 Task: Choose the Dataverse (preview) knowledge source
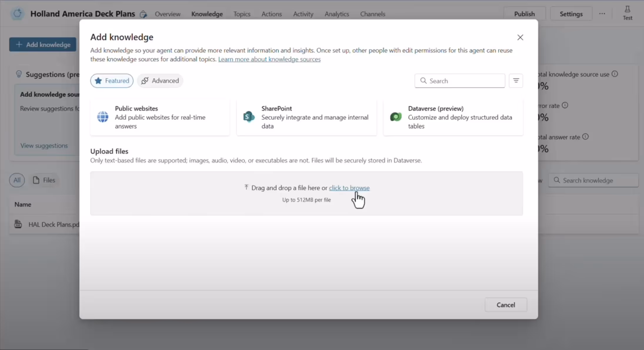click(453, 117)
